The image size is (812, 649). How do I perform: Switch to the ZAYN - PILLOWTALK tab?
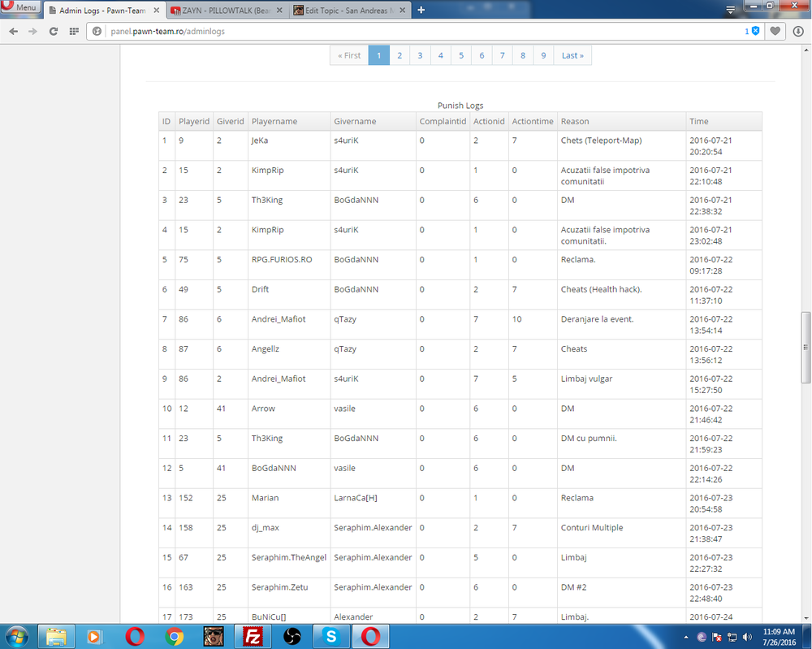pyautogui.click(x=227, y=11)
